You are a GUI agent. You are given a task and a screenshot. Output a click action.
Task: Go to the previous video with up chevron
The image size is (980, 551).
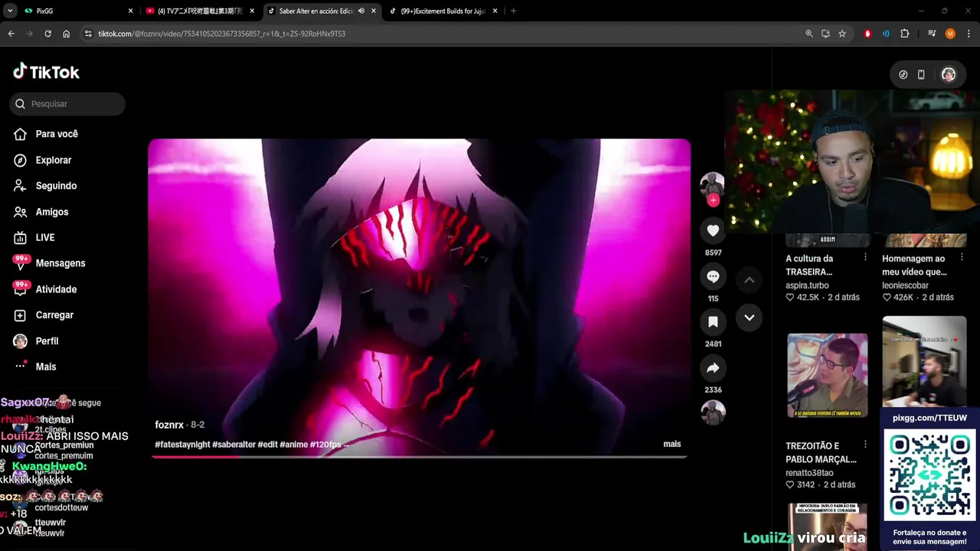click(x=750, y=280)
